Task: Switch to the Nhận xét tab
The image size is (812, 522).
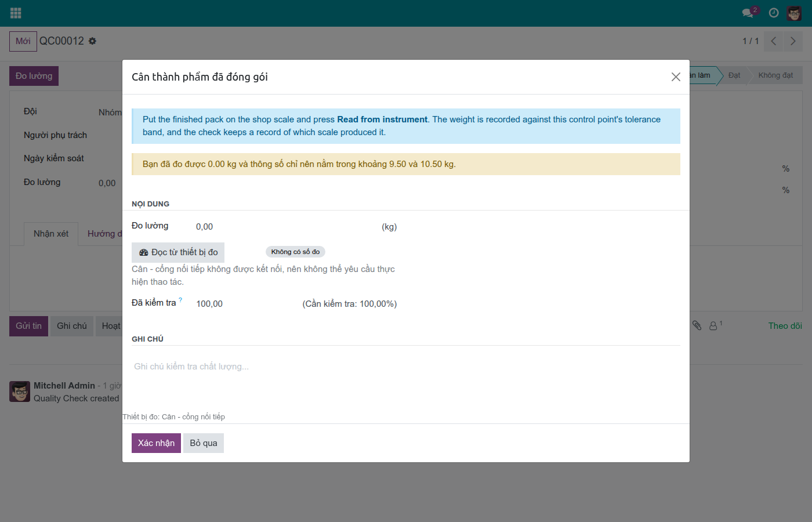Action: pyautogui.click(x=51, y=234)
